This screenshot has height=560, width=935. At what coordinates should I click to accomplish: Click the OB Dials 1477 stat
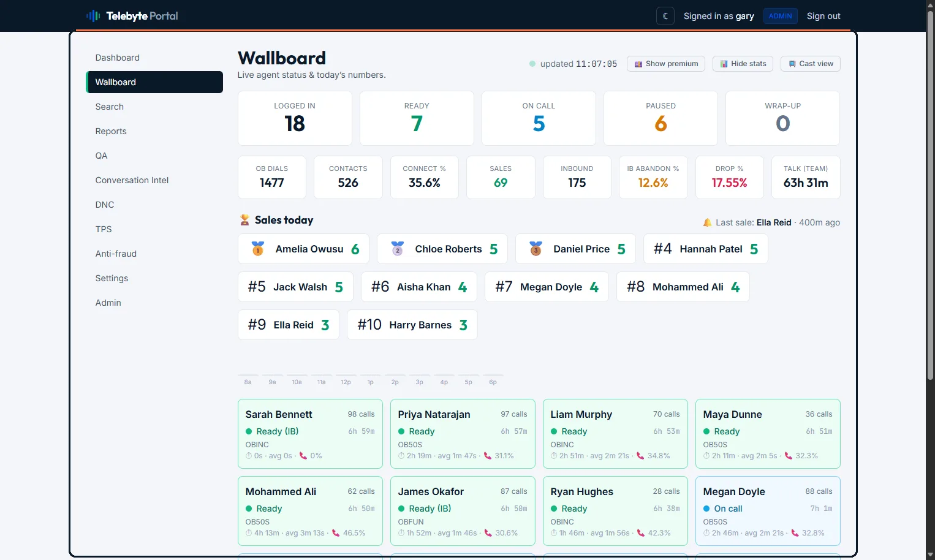click(x=272, y=177)
